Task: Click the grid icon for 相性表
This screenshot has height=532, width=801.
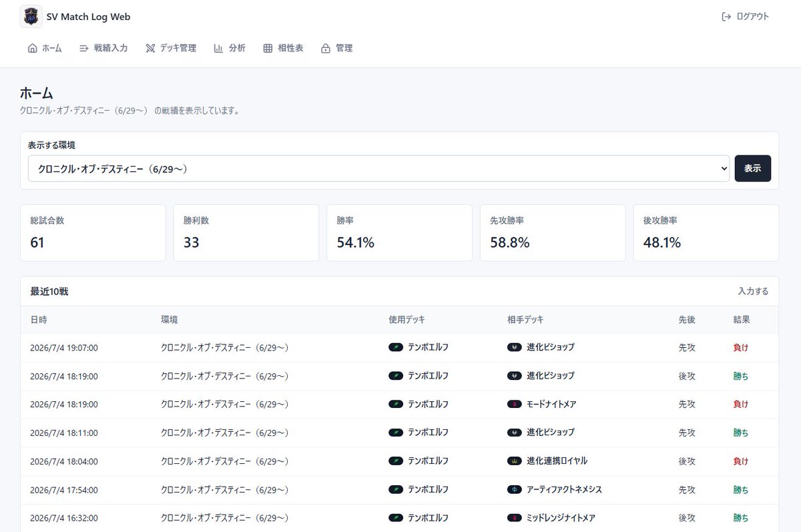Action: (x=268, y=48)
